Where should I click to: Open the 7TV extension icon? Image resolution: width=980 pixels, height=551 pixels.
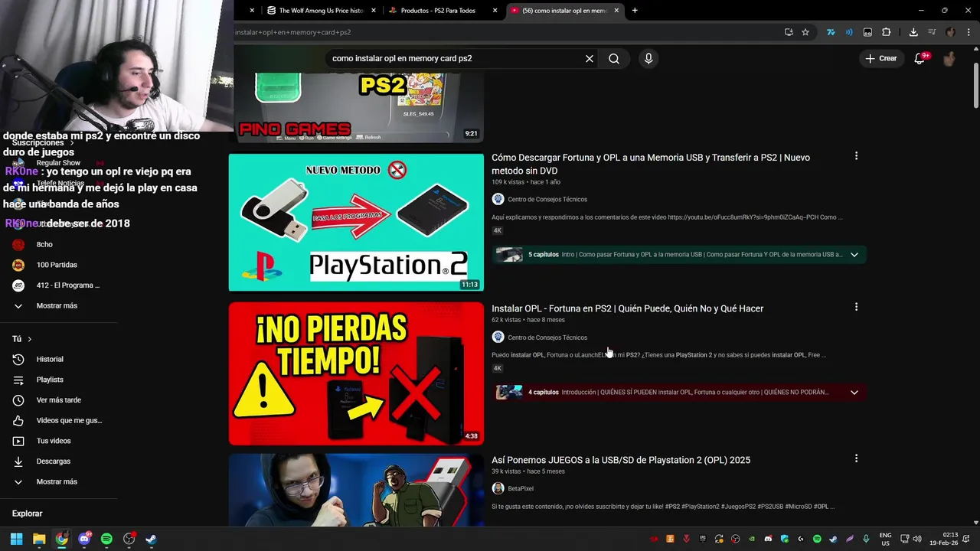pyautogui.click(x=831, y=32)
